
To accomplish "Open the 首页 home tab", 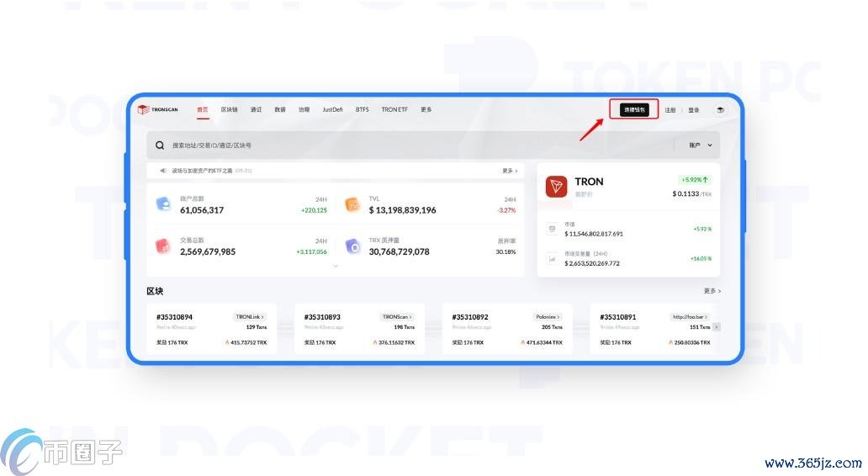I will pyautogui.click(x=203, y=109).
